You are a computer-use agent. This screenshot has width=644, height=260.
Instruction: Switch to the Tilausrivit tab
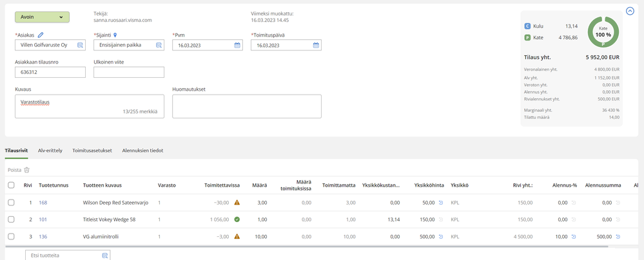pos(16,151)
